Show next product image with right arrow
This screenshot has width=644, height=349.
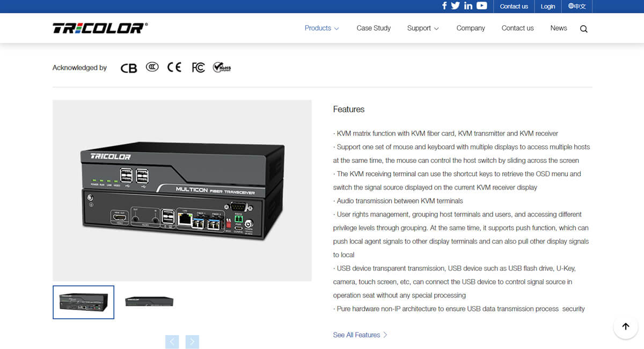[192, 342]
